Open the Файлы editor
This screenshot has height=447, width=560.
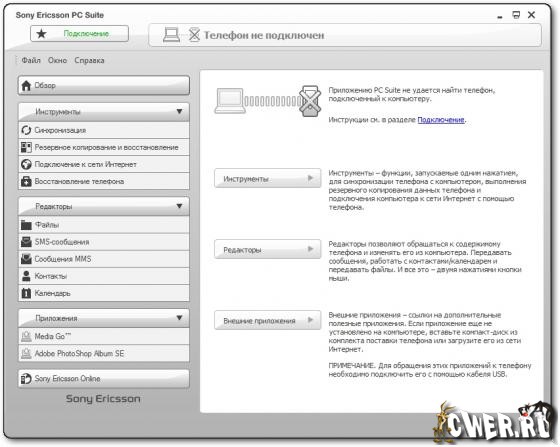(x=104, y=225)
